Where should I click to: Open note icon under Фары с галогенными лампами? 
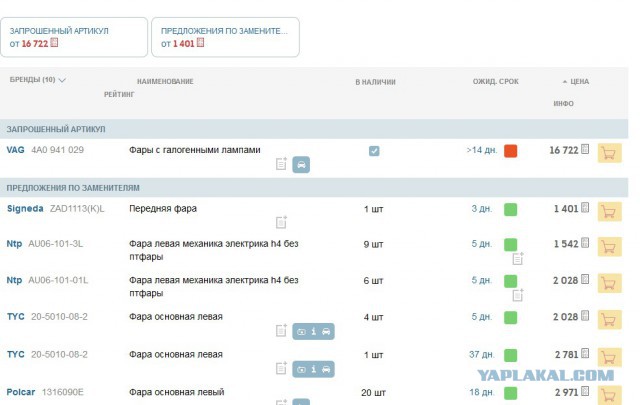281,164
